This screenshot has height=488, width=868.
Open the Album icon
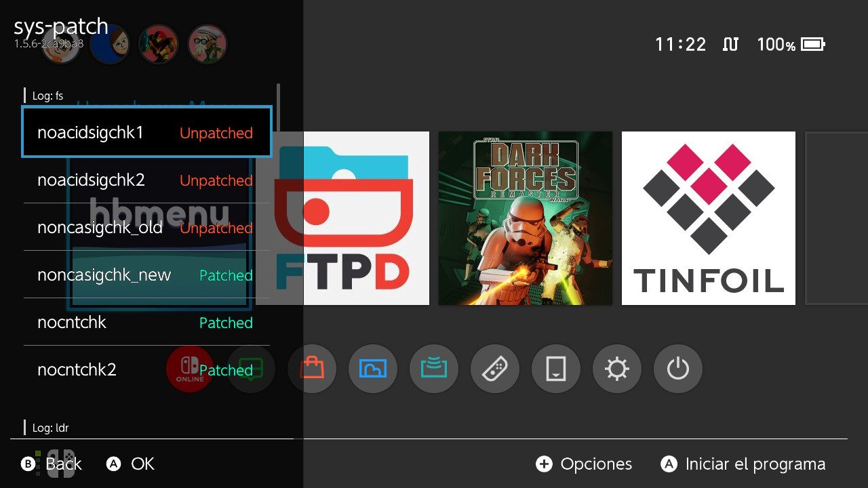pyautogui.click(x=373, y=369)
